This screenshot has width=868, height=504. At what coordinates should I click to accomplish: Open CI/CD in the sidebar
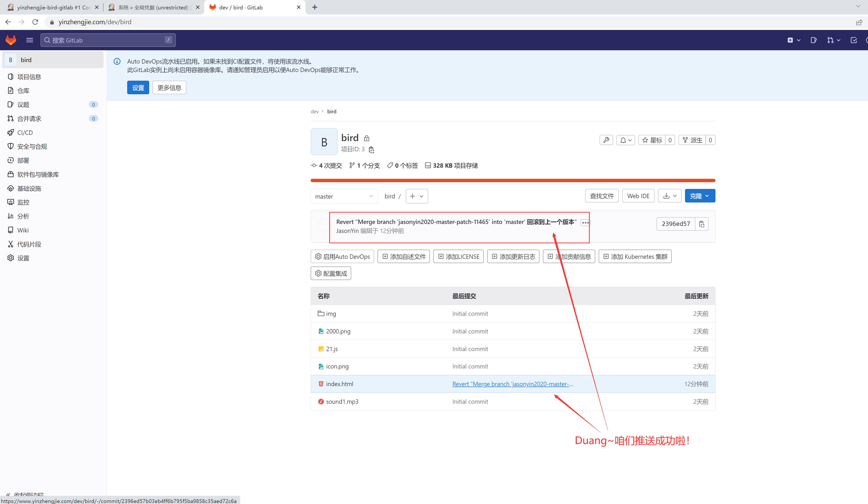25,132
